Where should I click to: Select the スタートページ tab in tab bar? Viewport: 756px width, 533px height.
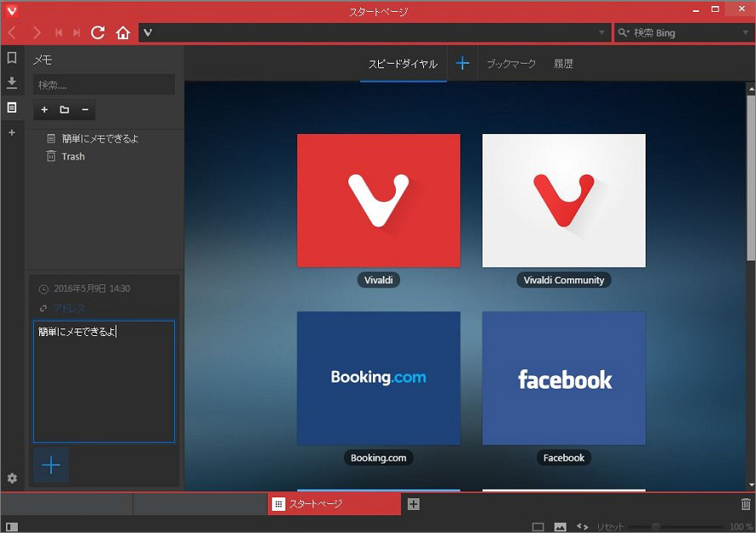point(334,504)
